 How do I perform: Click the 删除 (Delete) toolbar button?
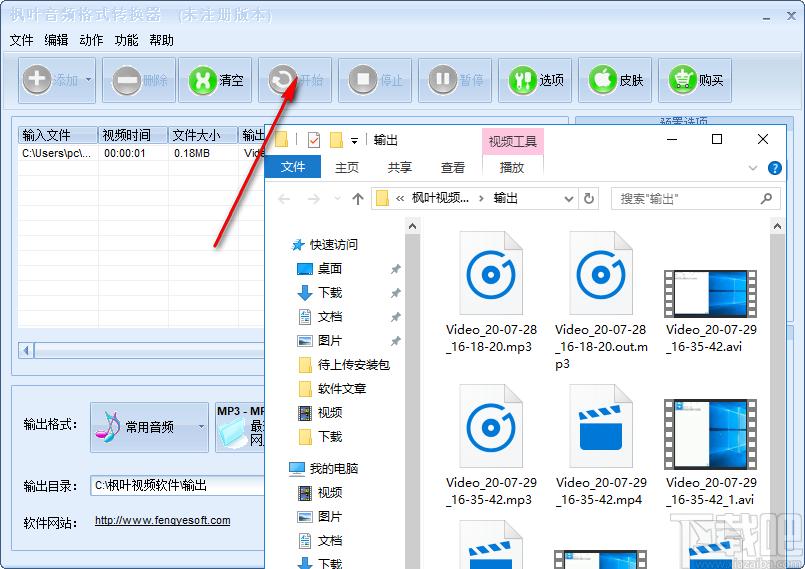coord(139,80)
